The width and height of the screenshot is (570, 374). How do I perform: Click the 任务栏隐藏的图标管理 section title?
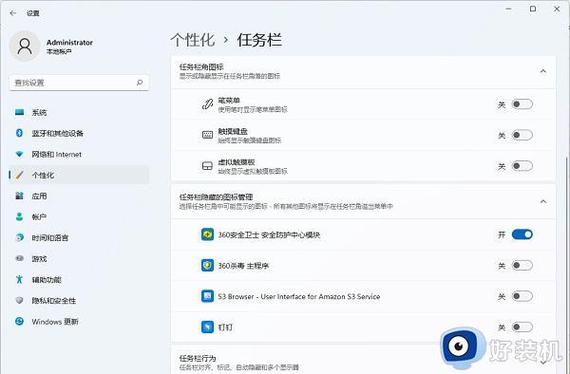point(216,197)
